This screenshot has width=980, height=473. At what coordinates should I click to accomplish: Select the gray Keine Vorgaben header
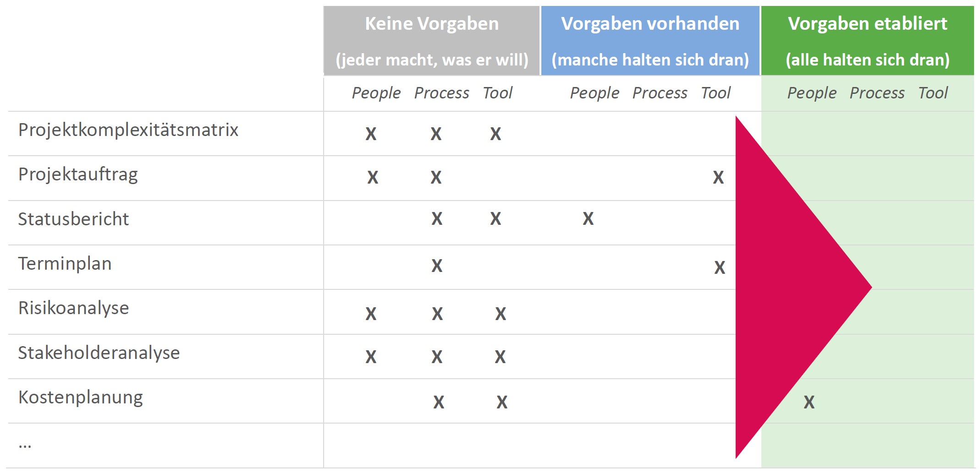[432, 41]
